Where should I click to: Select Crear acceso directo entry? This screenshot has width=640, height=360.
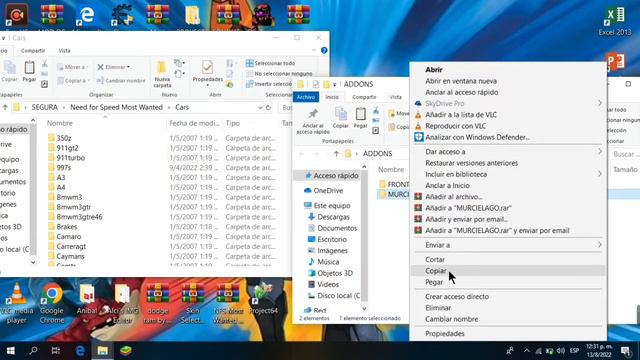pyautogui.click(x=457, y=297)
